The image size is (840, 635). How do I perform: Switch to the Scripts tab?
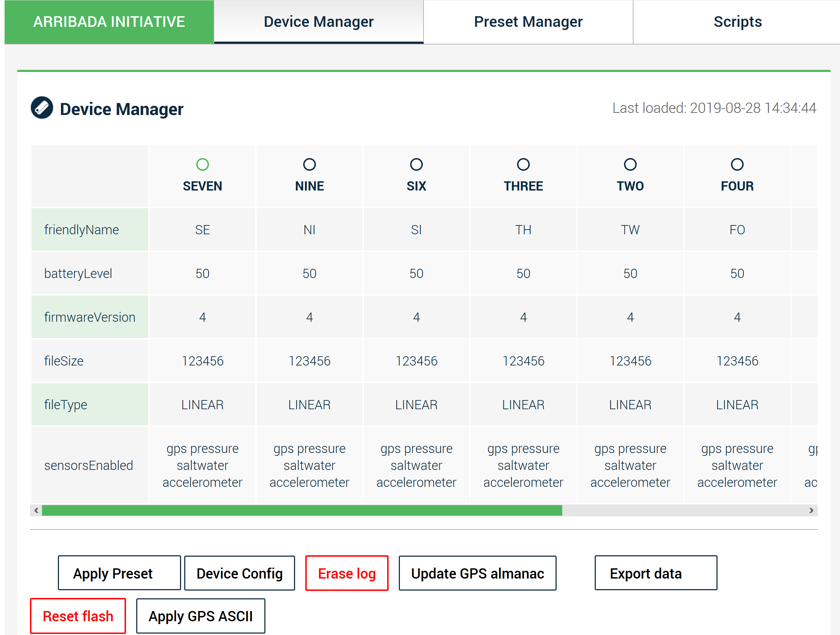pyautogui.click(x=737, y=22)
